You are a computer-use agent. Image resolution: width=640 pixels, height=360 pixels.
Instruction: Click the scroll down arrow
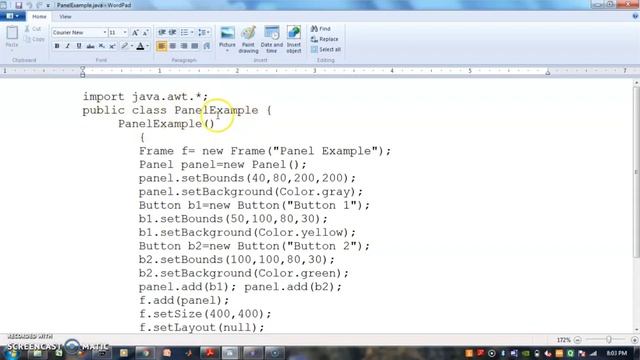click(636, 330)
